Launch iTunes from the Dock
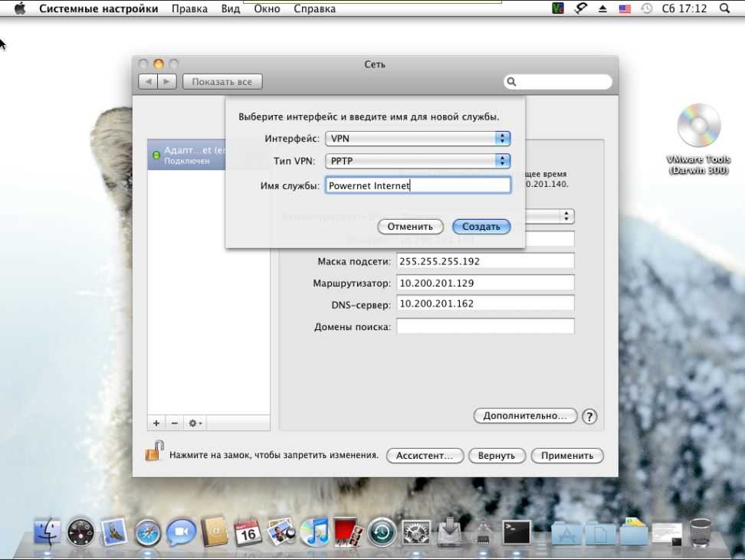 314,532
